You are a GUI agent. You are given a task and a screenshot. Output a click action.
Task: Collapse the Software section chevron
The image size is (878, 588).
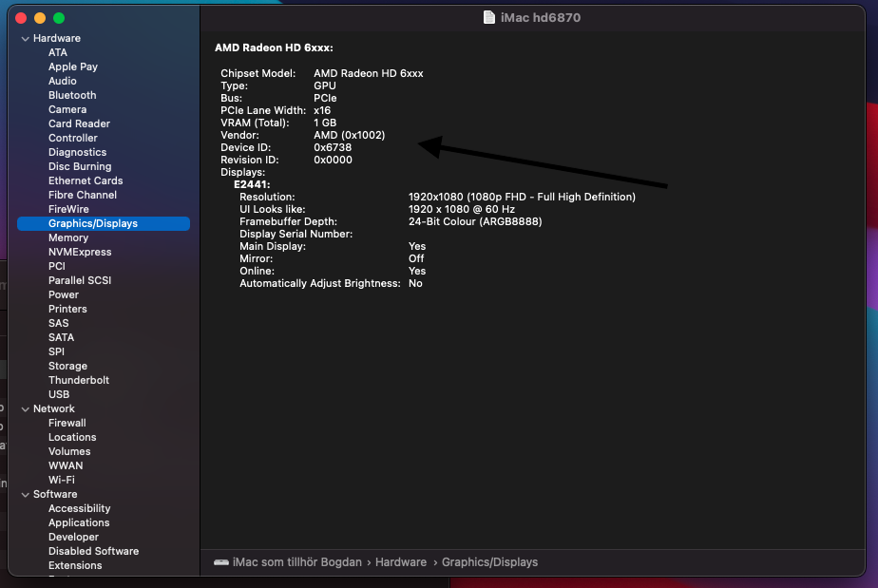(26, 495)
